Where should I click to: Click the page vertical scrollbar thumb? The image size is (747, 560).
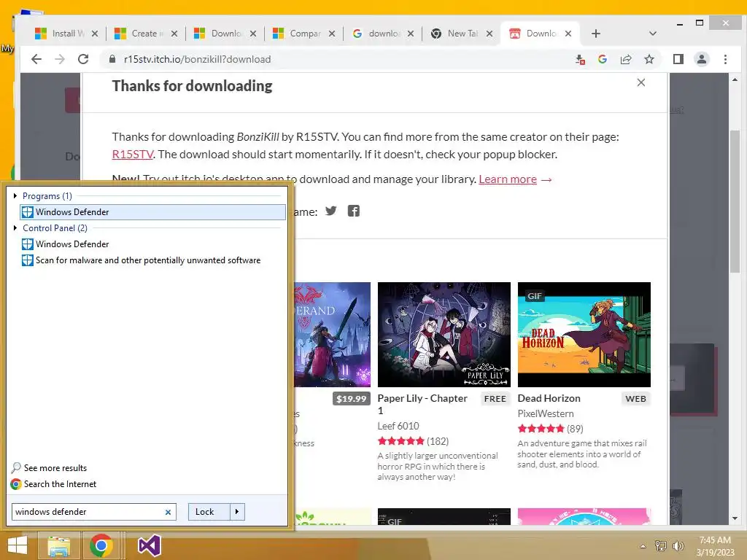click(x=735, y=200)
